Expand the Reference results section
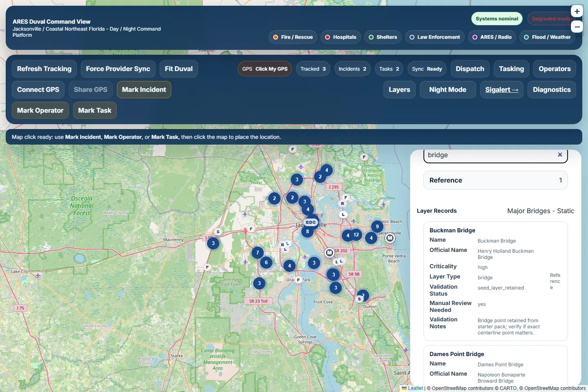 click(496, 180)
